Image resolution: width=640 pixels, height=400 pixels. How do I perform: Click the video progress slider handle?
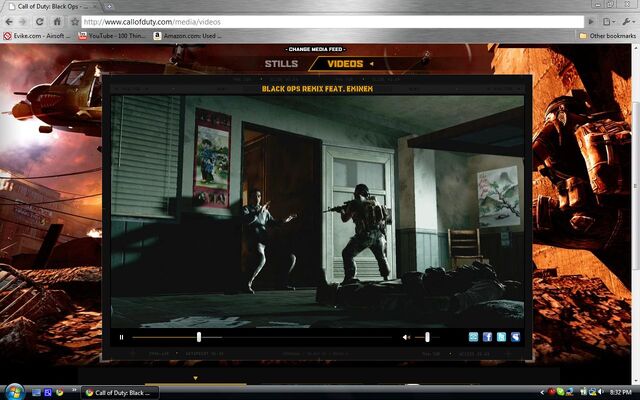[199, 337]
